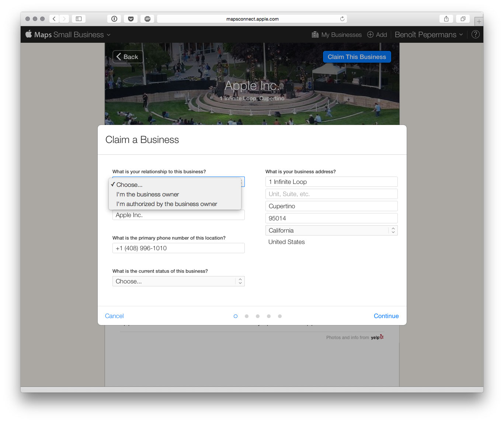Open the business status Choose dropdown

point(178,281)
